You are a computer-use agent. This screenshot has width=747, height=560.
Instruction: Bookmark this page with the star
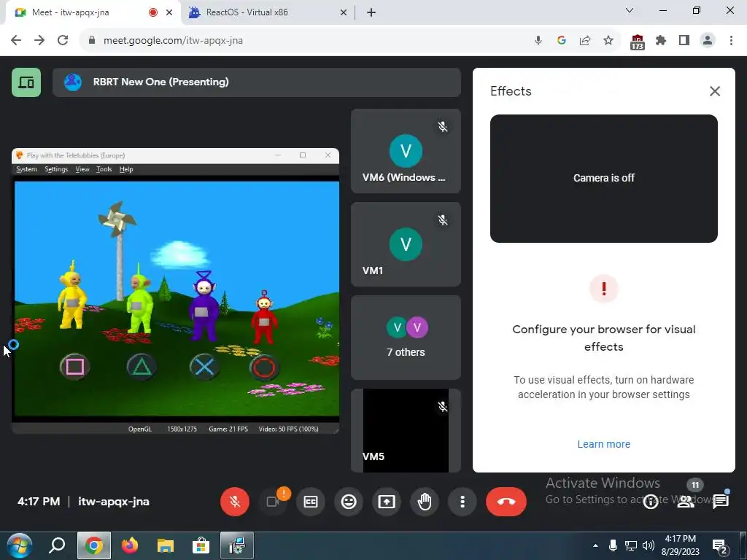click(x=608, y=41)
